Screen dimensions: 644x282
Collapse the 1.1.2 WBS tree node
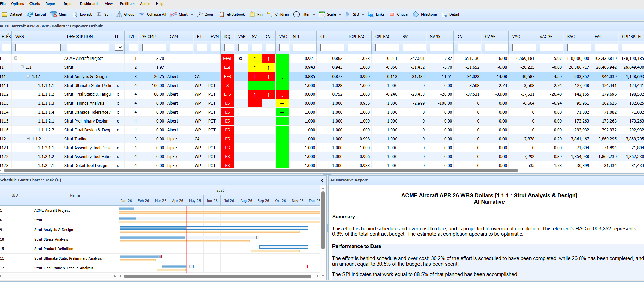click(x=28, y=139)
